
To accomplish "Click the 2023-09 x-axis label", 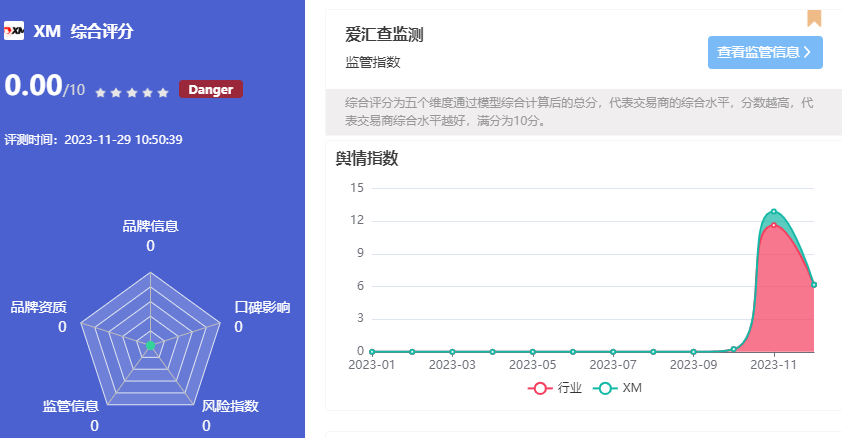I will pos(693,365).
